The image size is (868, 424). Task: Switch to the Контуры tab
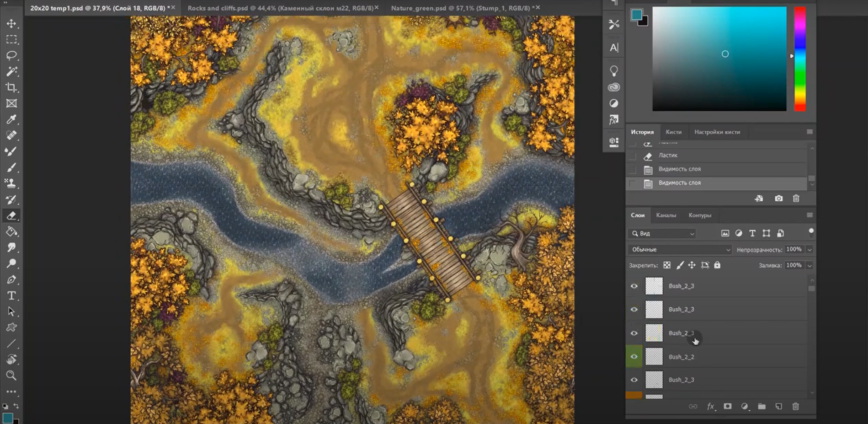tap(700, 215)
